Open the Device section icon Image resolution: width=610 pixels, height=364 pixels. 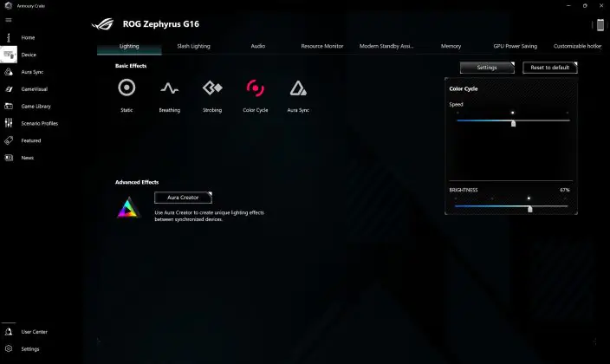coord(9,55)
